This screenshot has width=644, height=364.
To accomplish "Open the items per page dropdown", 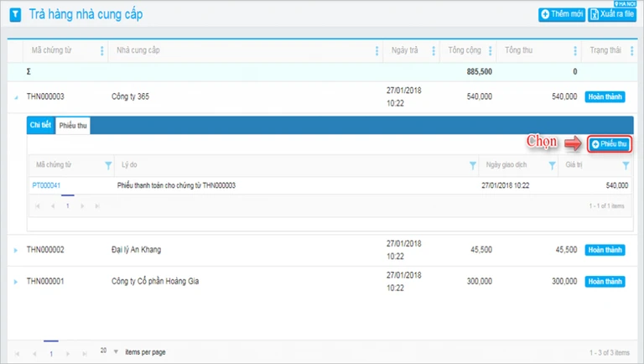I will [x=116, y=351].
